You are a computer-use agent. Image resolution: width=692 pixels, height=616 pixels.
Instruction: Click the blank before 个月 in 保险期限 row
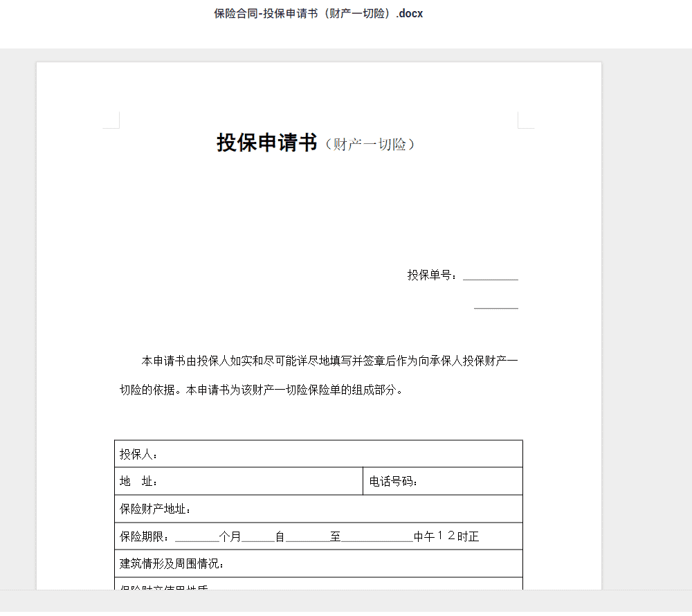tap(197, 537)
